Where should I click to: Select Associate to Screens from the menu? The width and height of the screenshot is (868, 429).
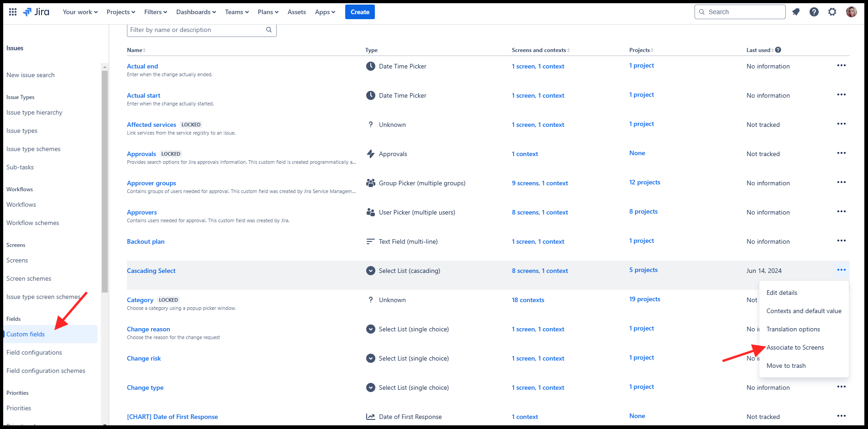coord(795,348)
